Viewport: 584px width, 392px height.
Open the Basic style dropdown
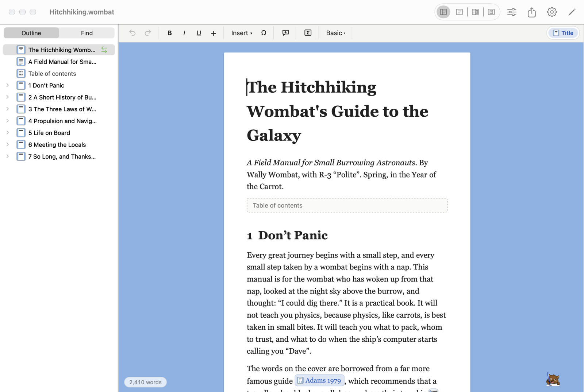(x=336, y=33)
